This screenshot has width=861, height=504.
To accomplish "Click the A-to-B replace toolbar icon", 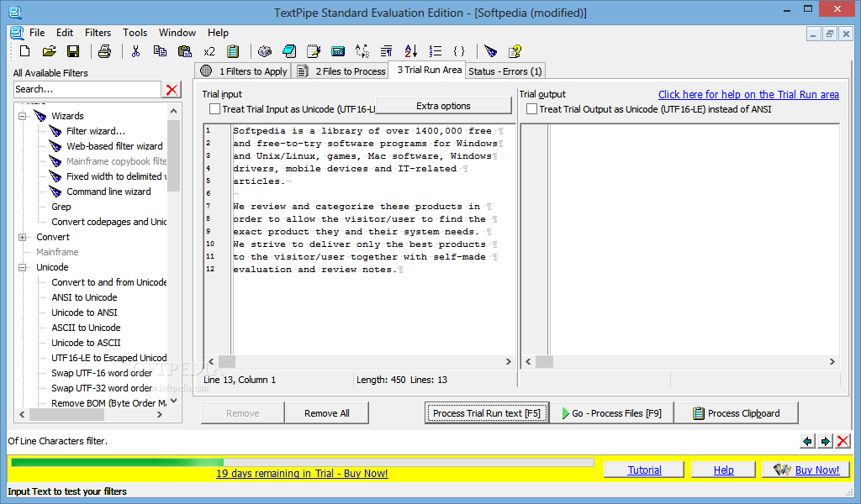I will [362, 51].
